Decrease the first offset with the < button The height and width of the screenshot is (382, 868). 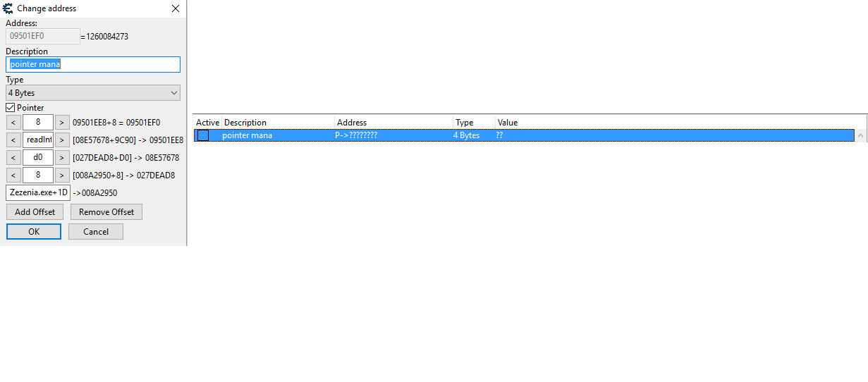(x=13, y=122)
